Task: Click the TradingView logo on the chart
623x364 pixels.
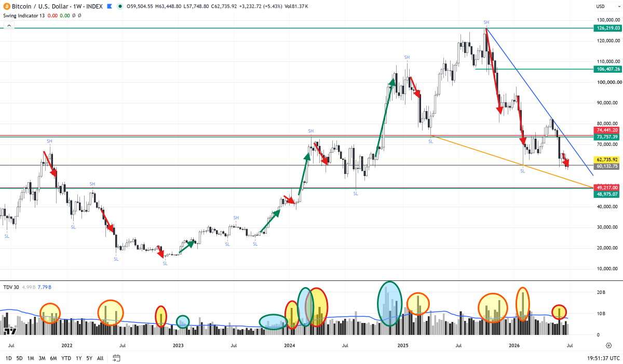Action: pos(9,330)
